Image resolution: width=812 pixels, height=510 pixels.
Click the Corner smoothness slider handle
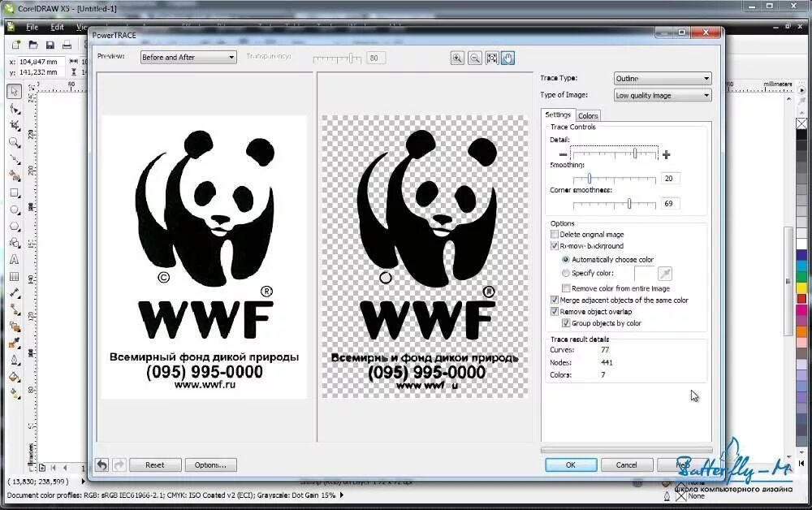[629, 204]
